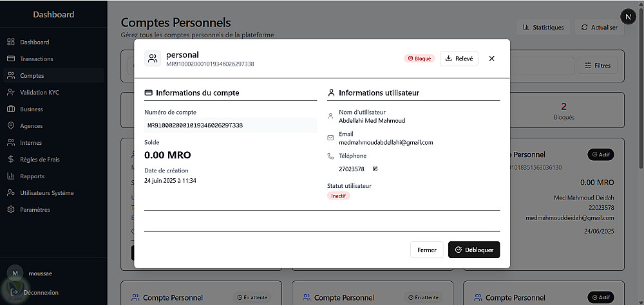Close the personal account dialog
The height and width of the screenshot is (305, 644).
(x=492, y=59)
